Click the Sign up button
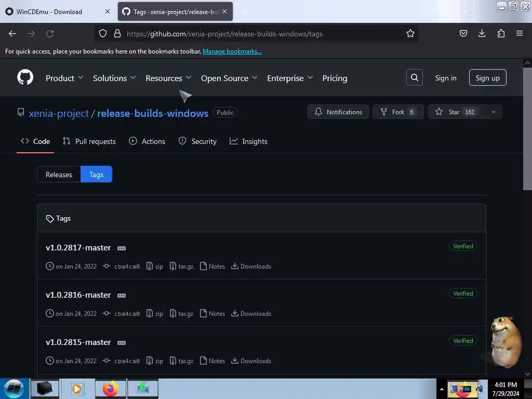The width and height of the screenshot is (532, 399). [x=487, y=78]
